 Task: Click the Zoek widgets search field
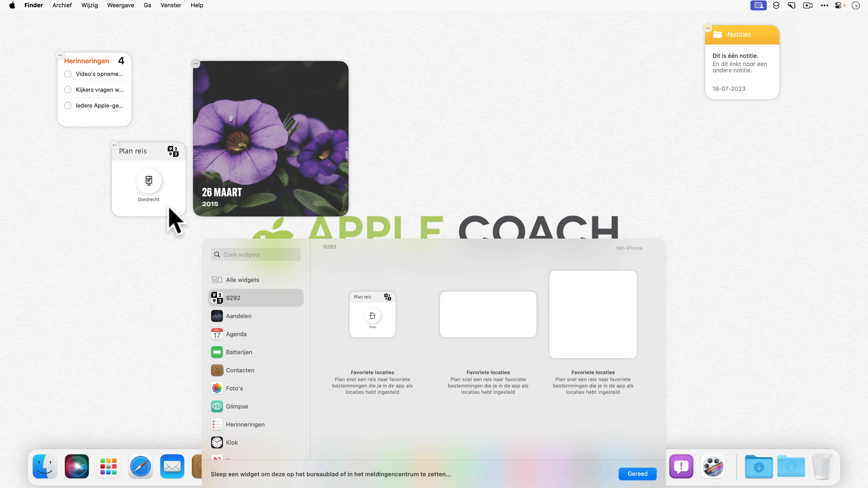256,255
